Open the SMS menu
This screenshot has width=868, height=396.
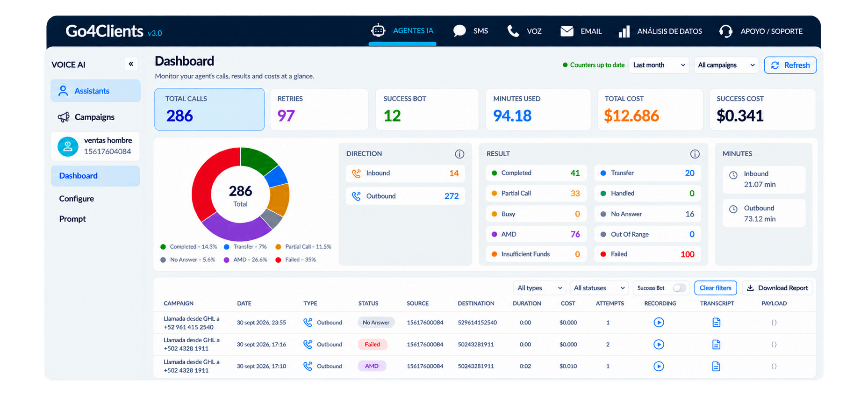[x=471, y=31]
